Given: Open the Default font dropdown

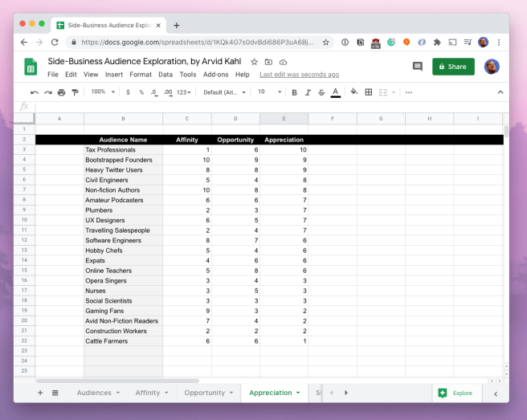Looking at the screenshot, I should pyautogui.click(x=224, y=92).
